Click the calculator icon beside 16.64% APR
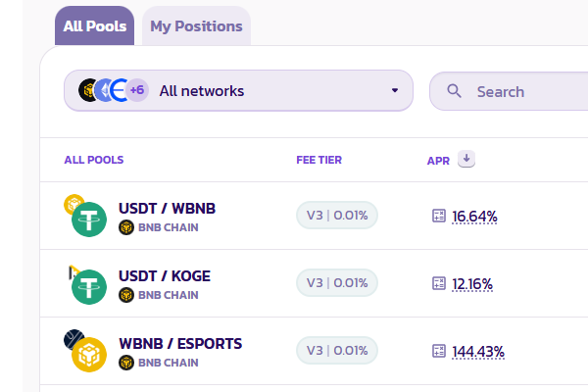The height and width of the screenshot is (392, 588). click(439, 216)
